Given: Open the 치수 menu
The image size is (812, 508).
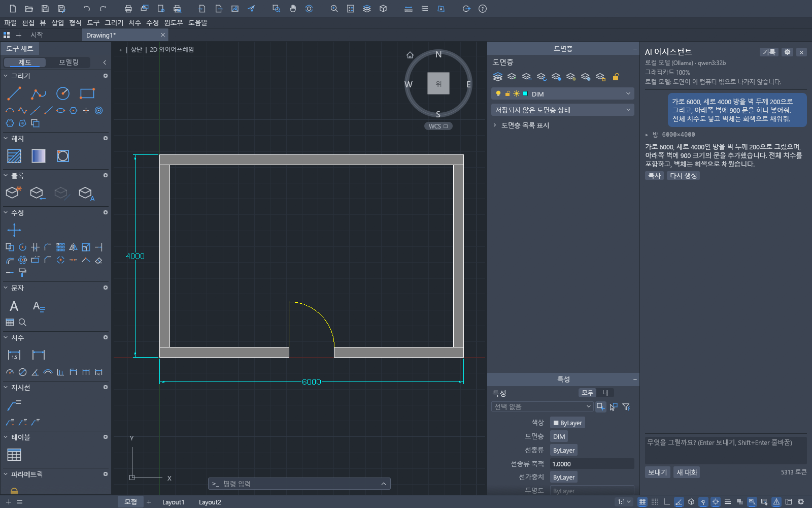Looking at the screenshot, I should point(134,22).
